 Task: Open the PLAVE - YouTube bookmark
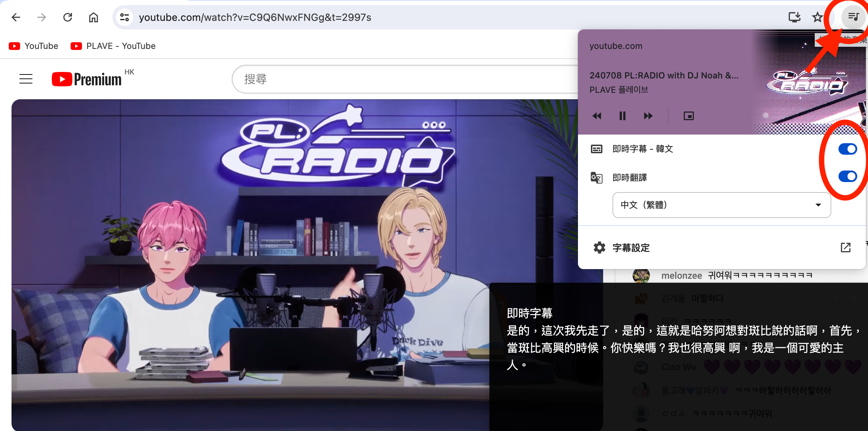[113, 46]
